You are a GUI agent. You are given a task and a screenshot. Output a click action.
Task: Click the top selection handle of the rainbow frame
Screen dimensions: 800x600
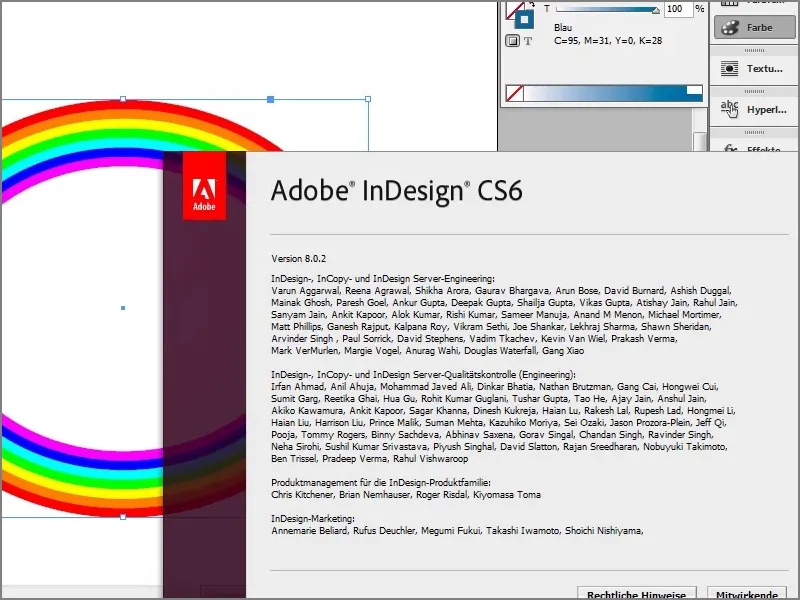(x=270, y=99)
